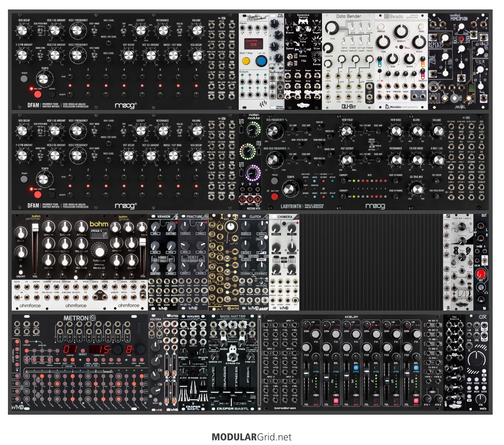
Task: Adjust NOISE / VCF MOD knob on lower DFAM
Action: pyautogui.click(x=173, y=155)
